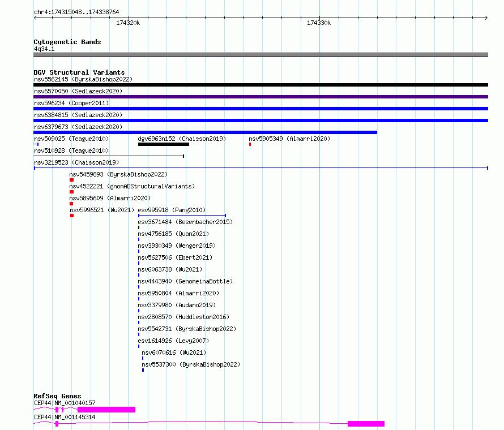The width and height of the screenshot is (504, 430).
Task: Click nsv5895609 (Almarri2020) label
Action: click(x=110, y=198)
